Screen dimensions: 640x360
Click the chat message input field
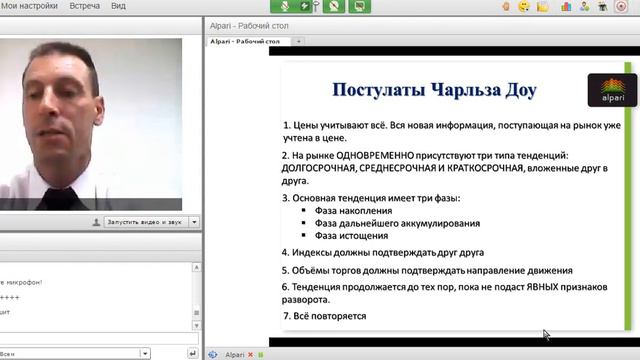coord(99,338)
